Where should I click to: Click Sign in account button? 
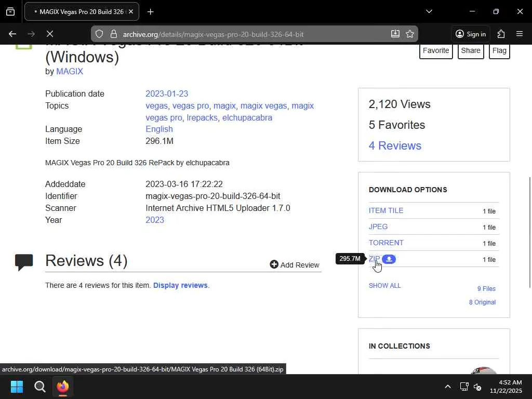[x=471, y=34]
